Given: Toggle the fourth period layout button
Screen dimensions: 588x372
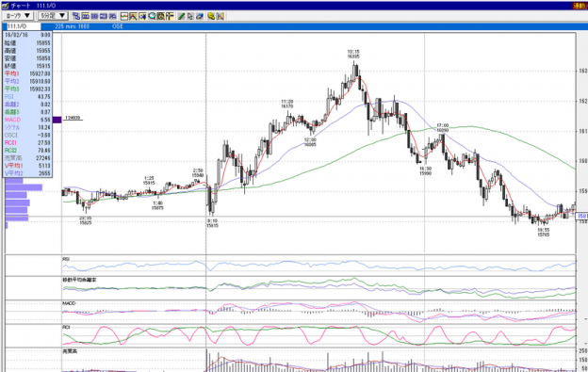Looking at the screenshot, I should pyautogui.click(x=112, y=16).
